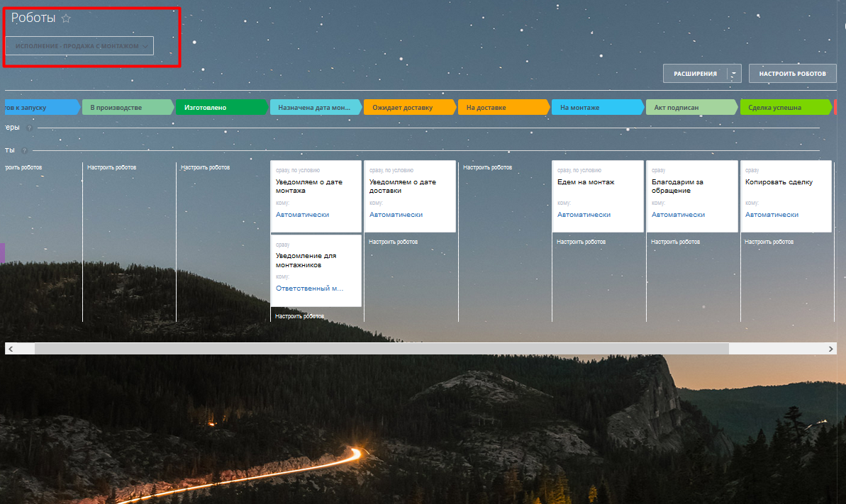Click the horizontal scrollbar left arrow
The width and height of the screenshot is (846, 504).
point(11,349)
